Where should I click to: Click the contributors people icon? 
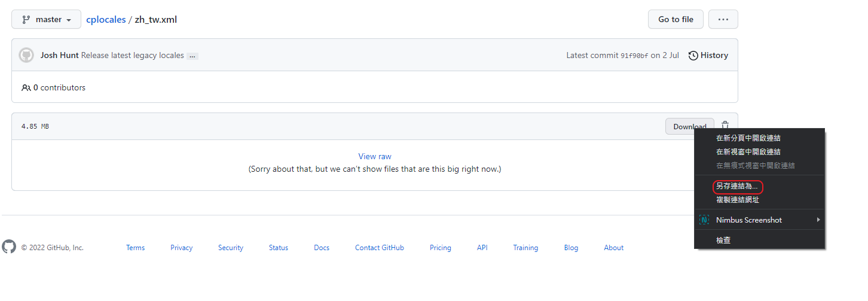pos(26,87)
